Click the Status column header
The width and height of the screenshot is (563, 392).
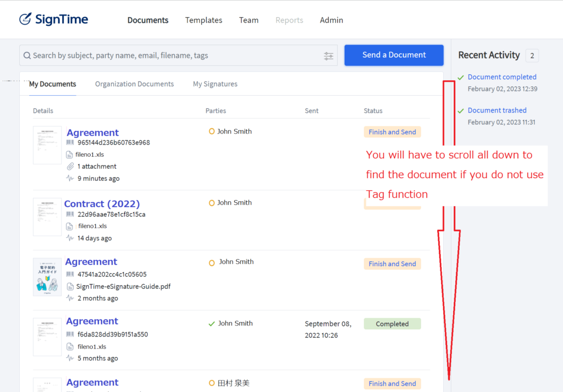373,111
